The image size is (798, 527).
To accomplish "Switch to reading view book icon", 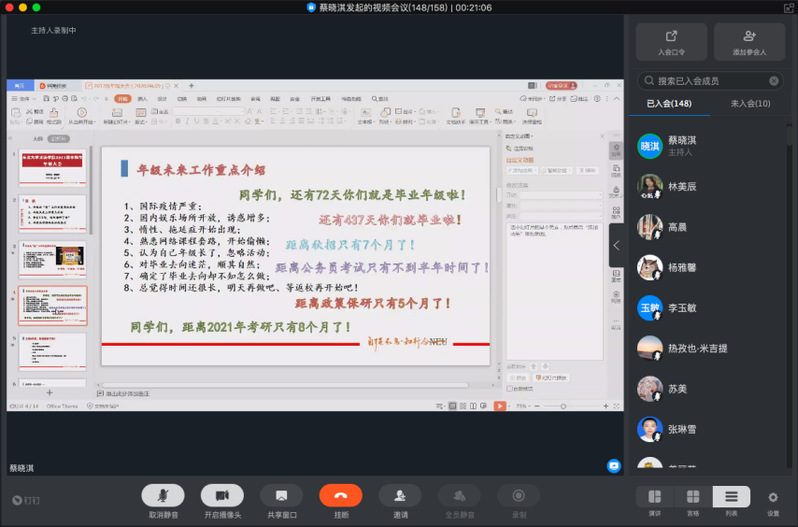I will pyautogui.click(x=473, y=406).
